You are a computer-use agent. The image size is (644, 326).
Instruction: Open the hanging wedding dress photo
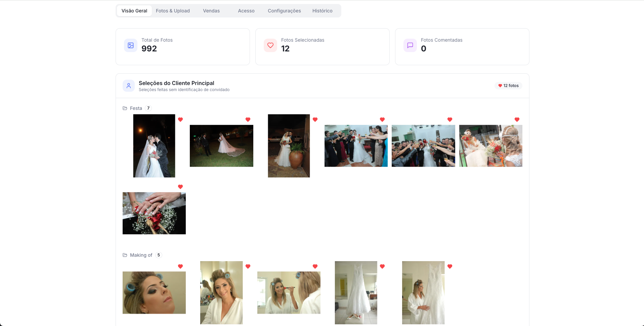coord(356,293)
